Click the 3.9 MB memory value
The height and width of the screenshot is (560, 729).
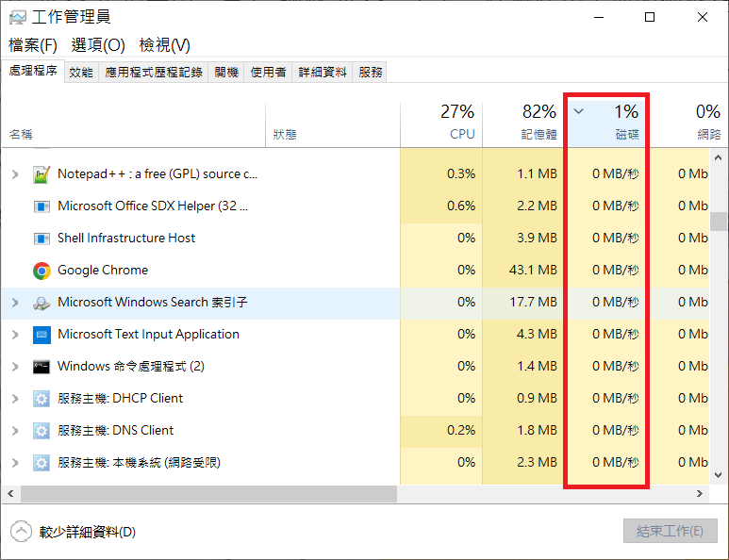click(537, 238)
